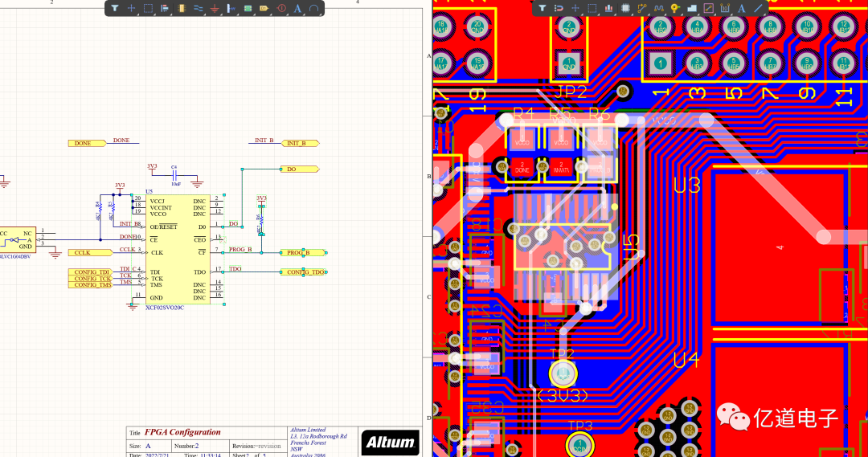Select the GND power port tool
The width and height of the screenshot is (868, 457).
coord(215,8)
